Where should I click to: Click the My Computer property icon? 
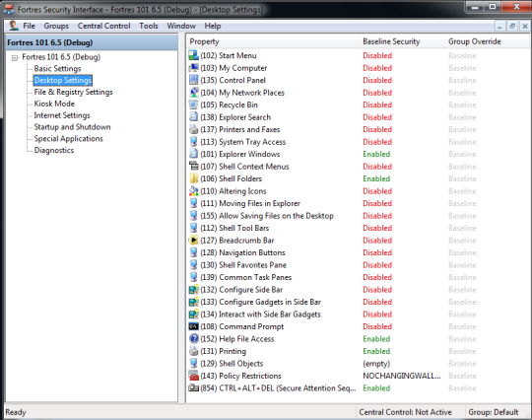[x=193, y=68]
